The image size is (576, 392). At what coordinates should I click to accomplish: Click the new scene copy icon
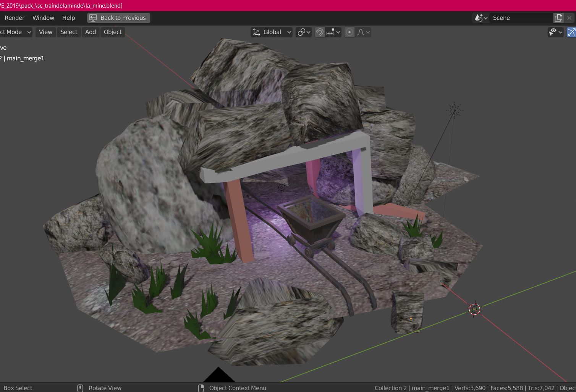click(x=558, y=18)
